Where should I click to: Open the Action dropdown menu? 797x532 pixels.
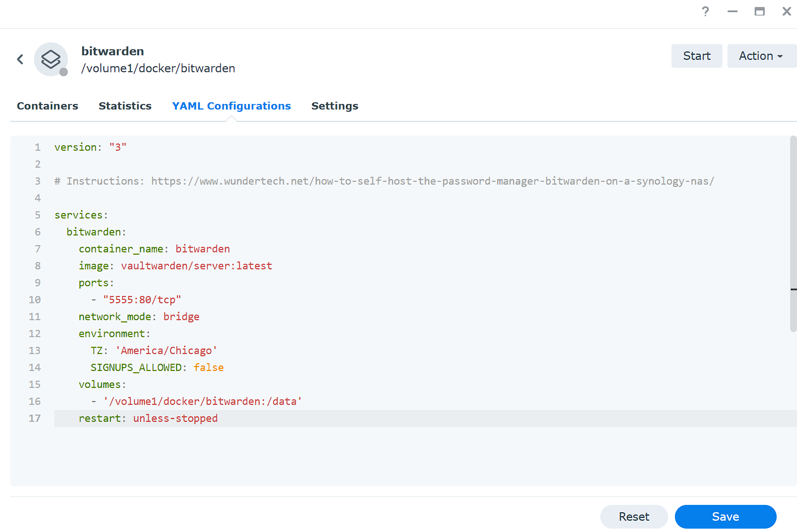[x=761, y=55]
